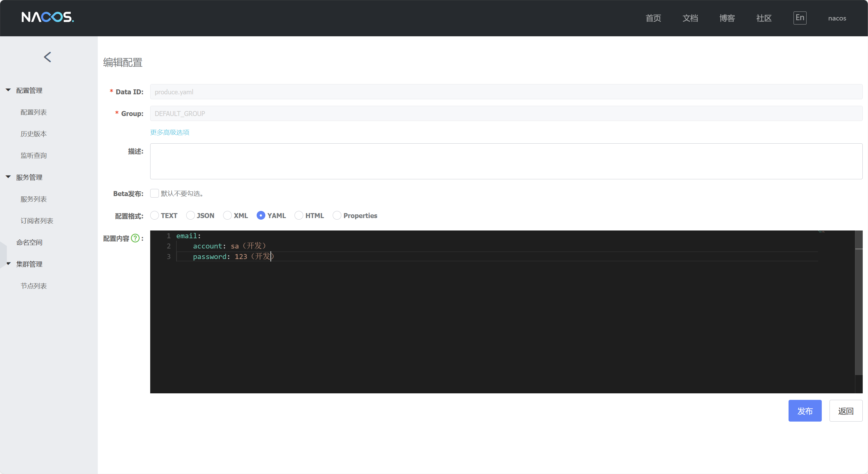
Task: Collapse the sidebar with the back arrow
Action: point(47,57)
